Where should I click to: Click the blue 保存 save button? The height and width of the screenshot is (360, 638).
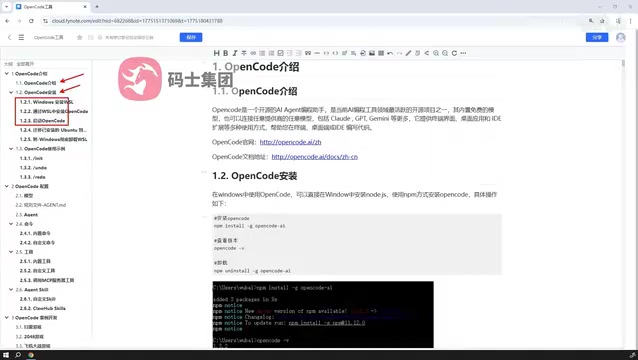point(191,37)
